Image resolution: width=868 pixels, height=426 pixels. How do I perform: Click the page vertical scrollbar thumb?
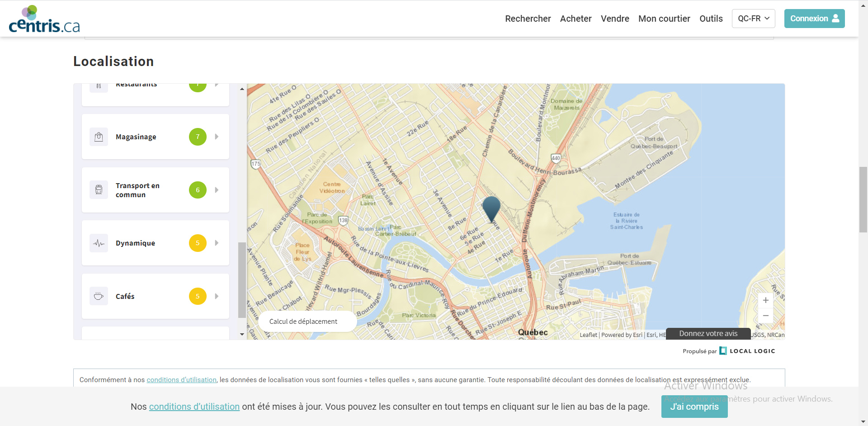point(863,199)
